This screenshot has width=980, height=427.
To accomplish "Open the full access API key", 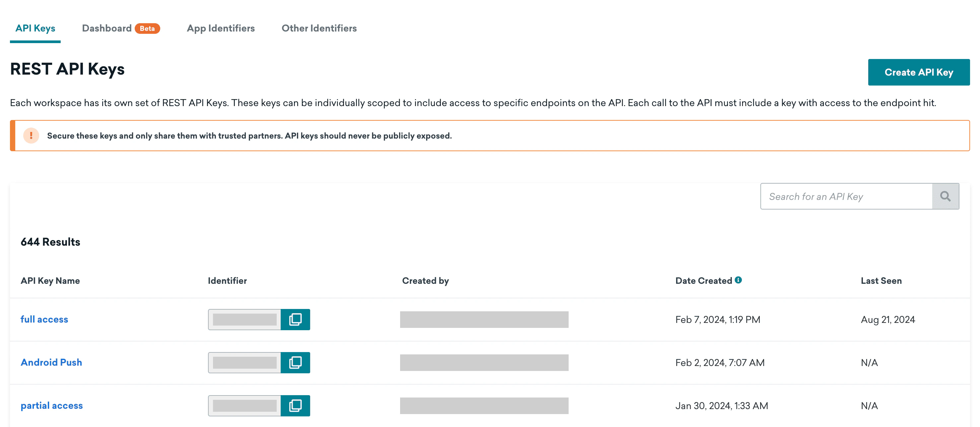I will point(44,319).
